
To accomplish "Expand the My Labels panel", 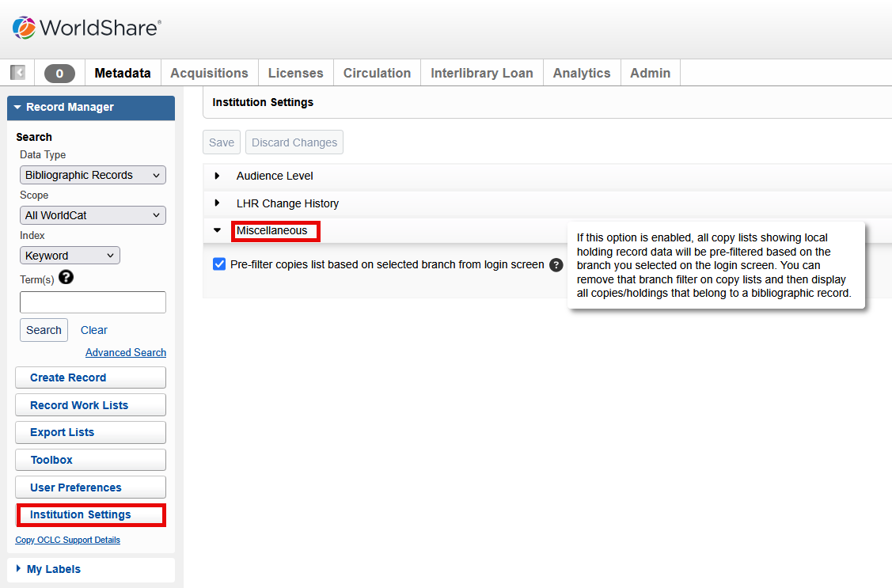I will tap(53, 569).
